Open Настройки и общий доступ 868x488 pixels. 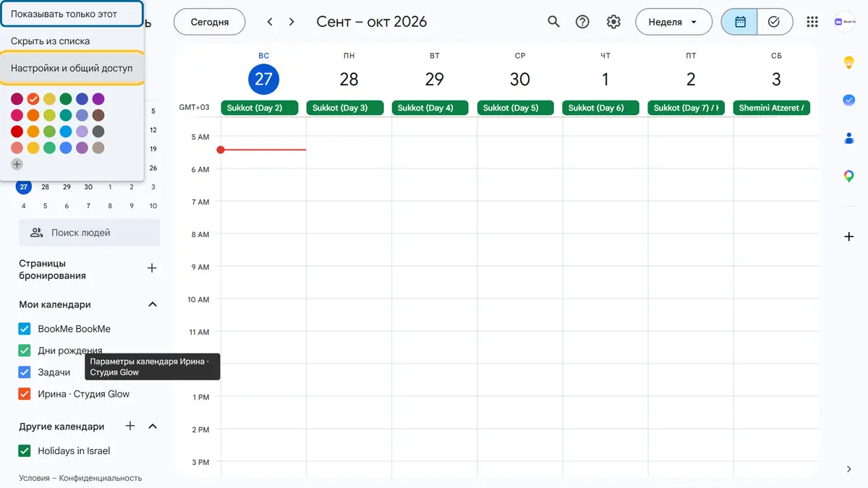pyautogui.click(x=72, y=68)
